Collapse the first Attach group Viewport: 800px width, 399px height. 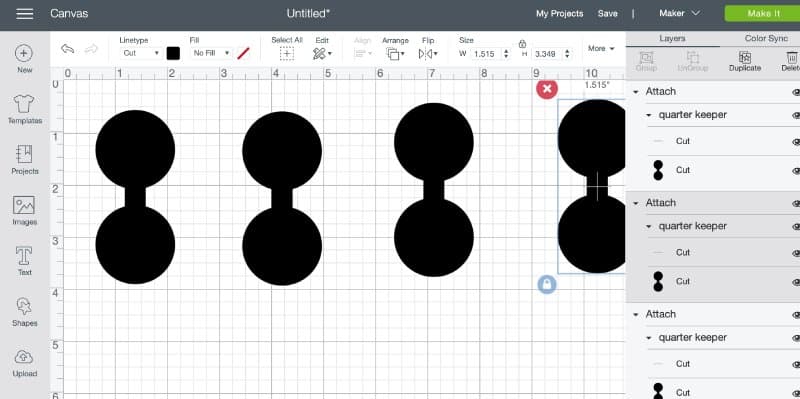[636, 92]
